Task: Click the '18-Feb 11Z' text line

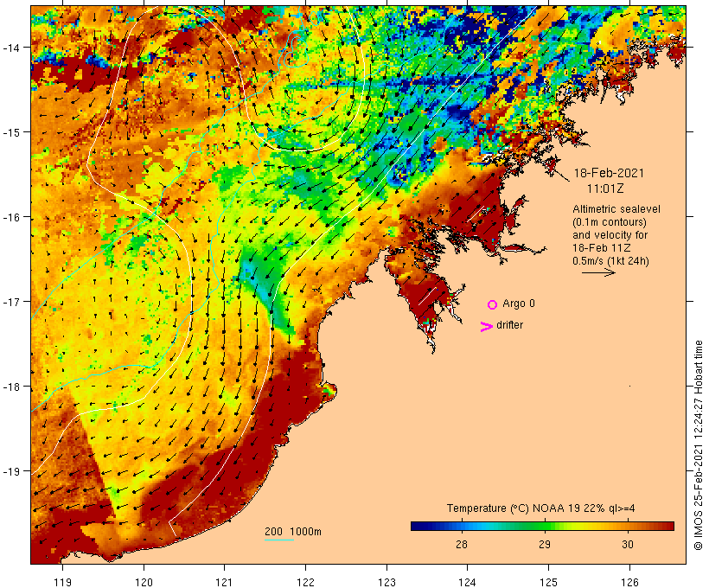Action: pos(602,248)
